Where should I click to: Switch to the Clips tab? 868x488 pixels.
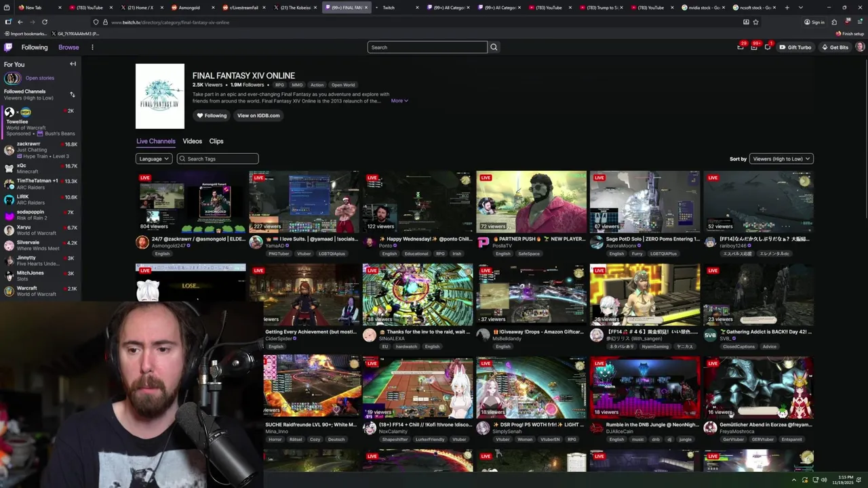[216, 141]
